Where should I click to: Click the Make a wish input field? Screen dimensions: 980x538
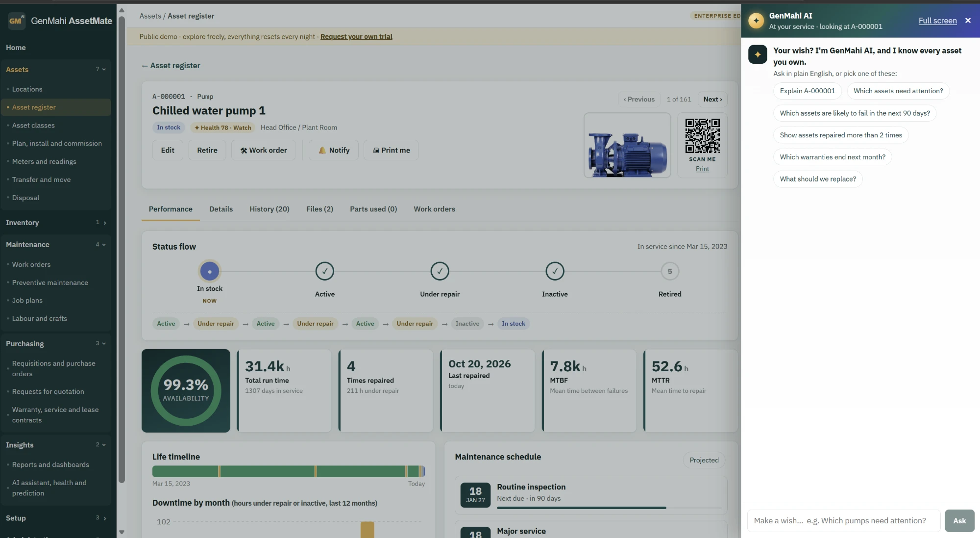[844, 521]
